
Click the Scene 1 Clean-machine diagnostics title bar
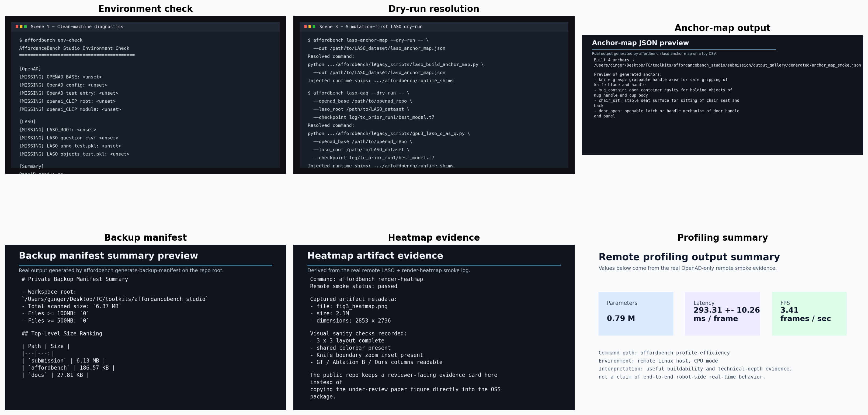click(x=77, y=27)
